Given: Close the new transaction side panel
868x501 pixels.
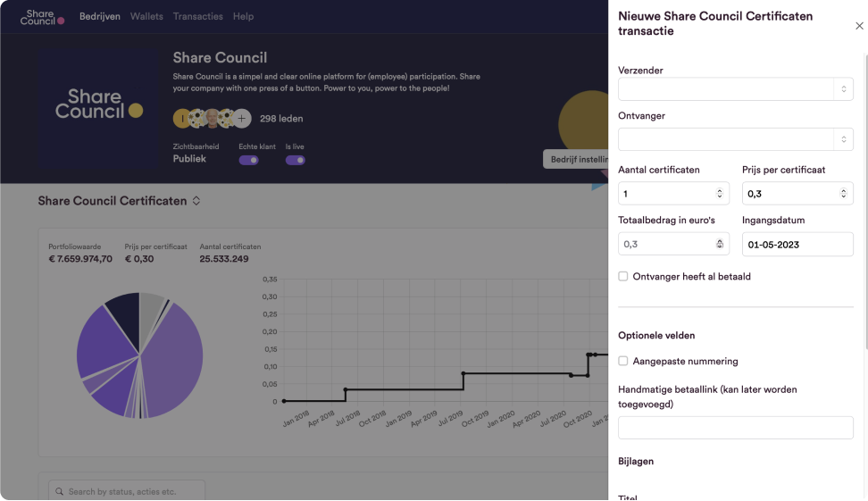Looking at the screenshot, I should click(859, 26).
